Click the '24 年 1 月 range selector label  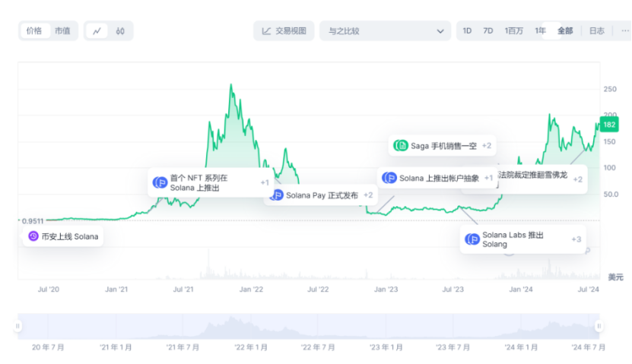pos(521,347)
